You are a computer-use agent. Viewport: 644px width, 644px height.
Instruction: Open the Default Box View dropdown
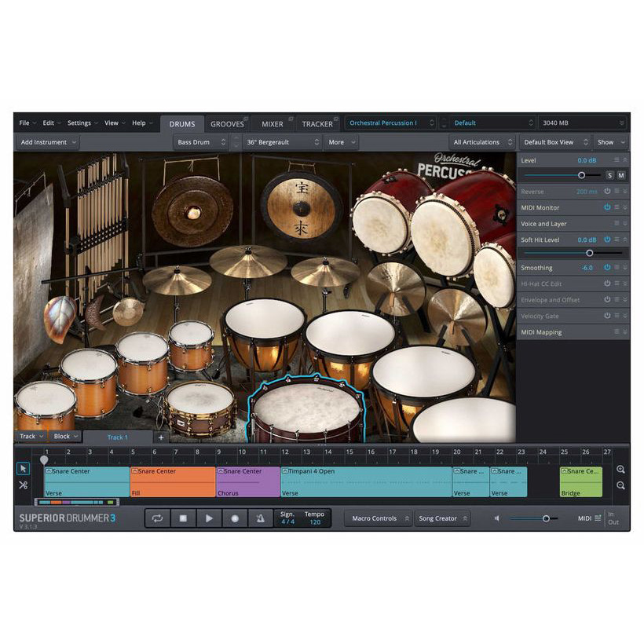click(556, 142)
